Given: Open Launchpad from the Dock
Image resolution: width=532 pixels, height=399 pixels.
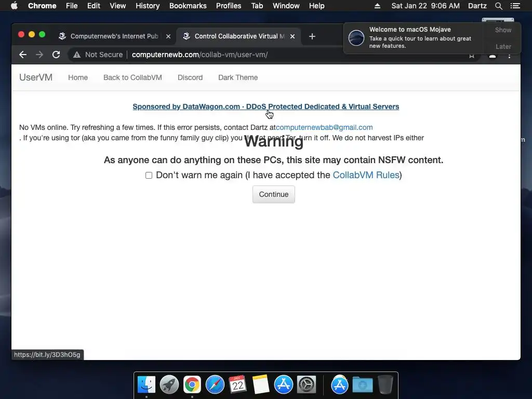Looking at the screenshot, I should (169, 385).
